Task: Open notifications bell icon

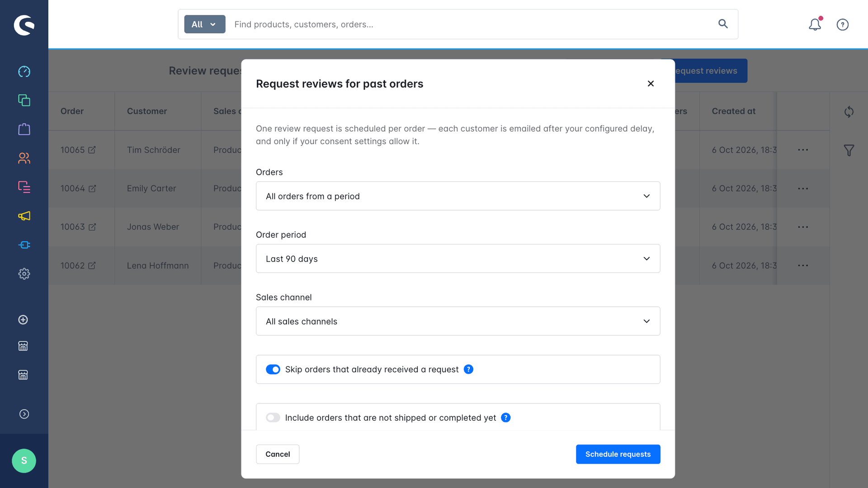Action: pos(815,24)
